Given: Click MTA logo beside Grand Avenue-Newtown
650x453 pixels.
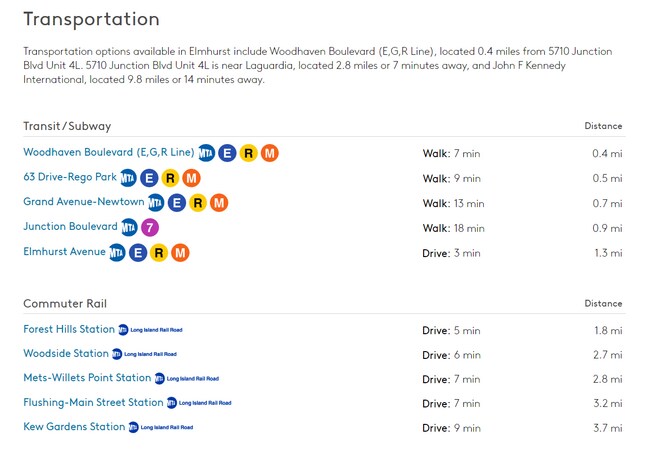Looking at the screenshot, I should click(x=156, y=203).
